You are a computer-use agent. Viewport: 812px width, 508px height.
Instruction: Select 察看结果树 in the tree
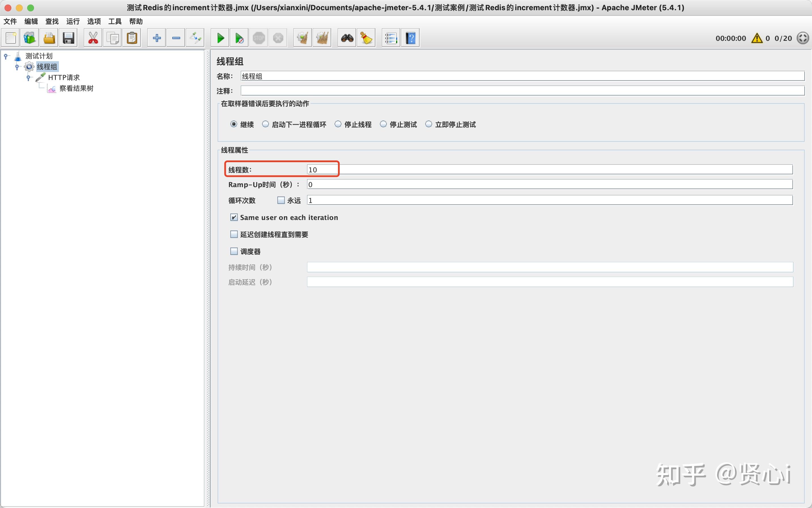pyautogui.click(x=76, y=88)
